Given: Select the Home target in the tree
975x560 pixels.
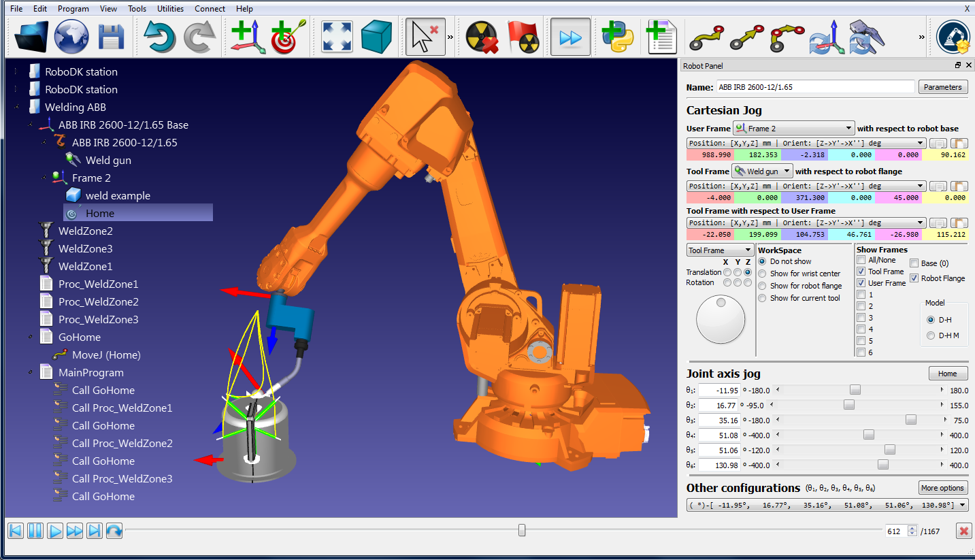Looking at the screenshot, I should [100, 213].
